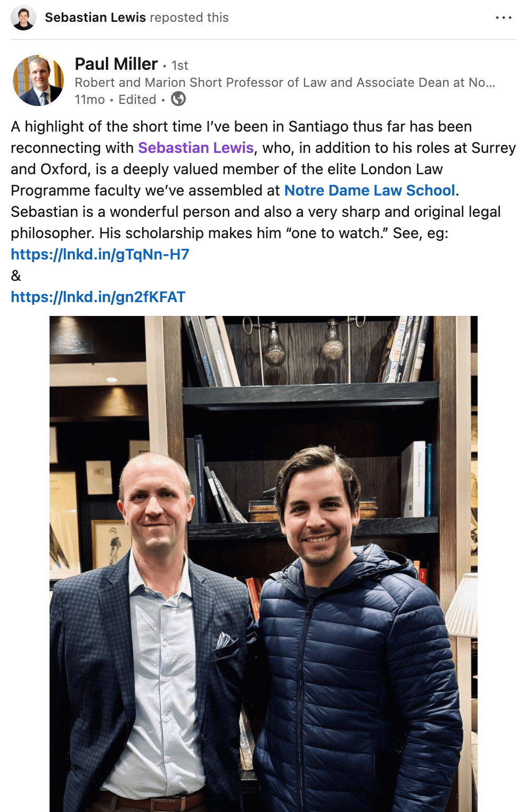The width and height of the screenshot is (525, 812).
Task: Click the 11mo post timestamp
Action: 89,100
